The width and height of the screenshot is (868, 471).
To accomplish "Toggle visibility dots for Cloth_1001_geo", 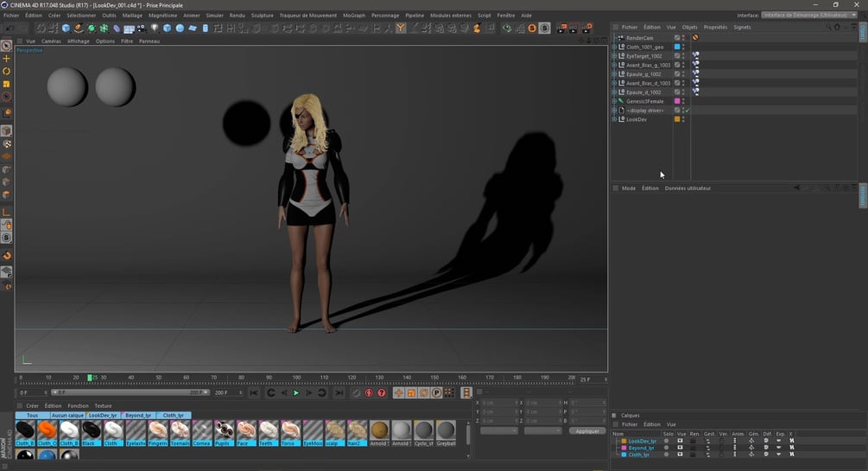I will [683, 47].
